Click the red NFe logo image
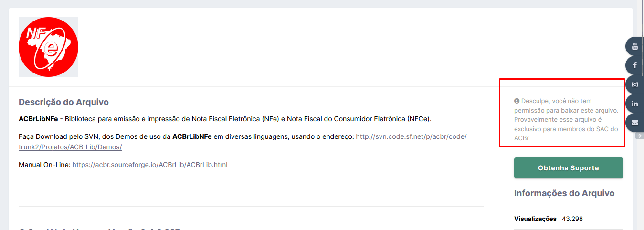This screenshot has height=230, width=644. coord(48,47)
